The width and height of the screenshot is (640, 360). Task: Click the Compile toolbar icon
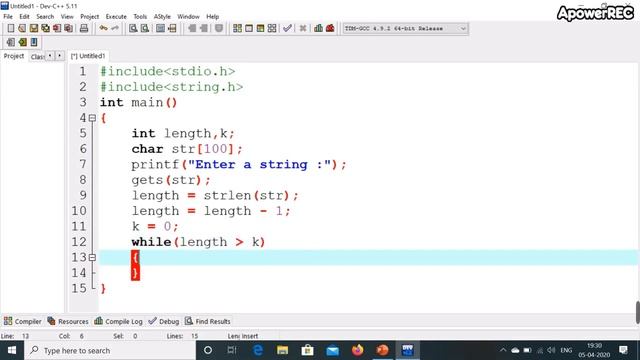[x=237, y=28]
